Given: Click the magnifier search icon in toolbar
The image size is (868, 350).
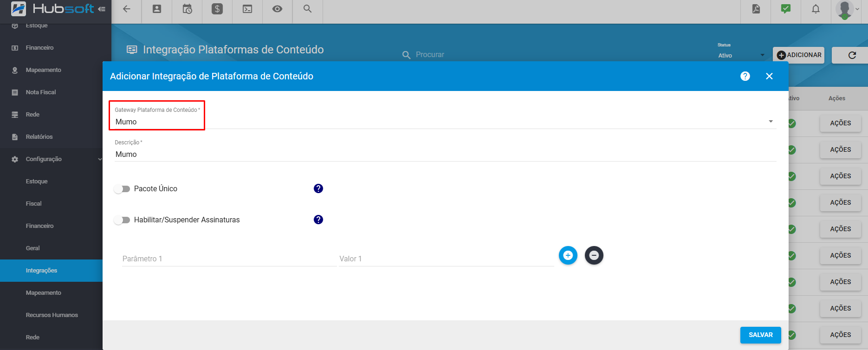Looking at the screenshot, I should pos(307,9).
